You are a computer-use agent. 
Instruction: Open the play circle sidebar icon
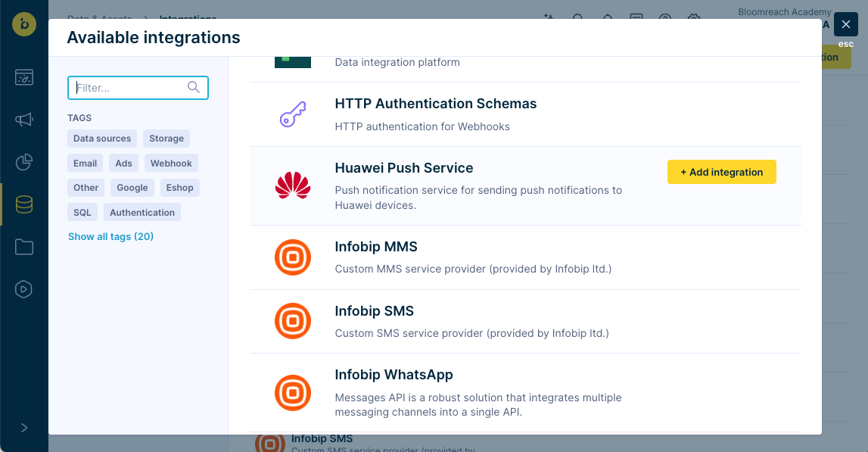pos(23,289)
